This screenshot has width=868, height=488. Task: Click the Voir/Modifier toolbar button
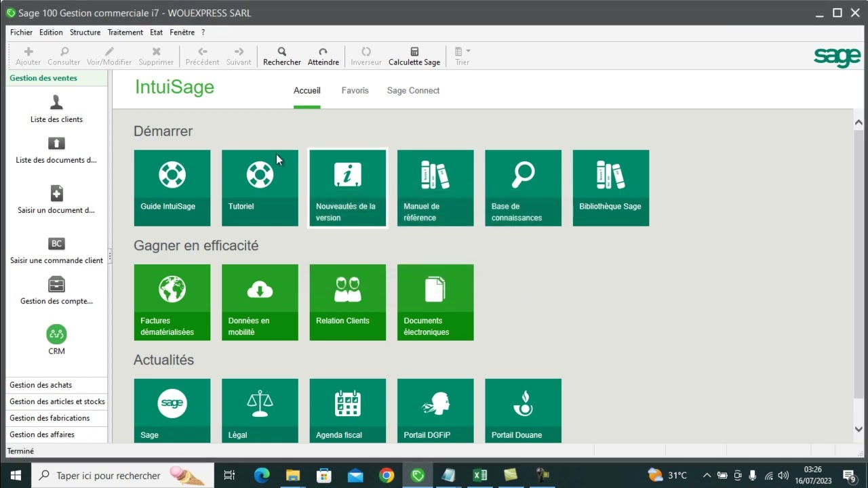tap(109, 56)
